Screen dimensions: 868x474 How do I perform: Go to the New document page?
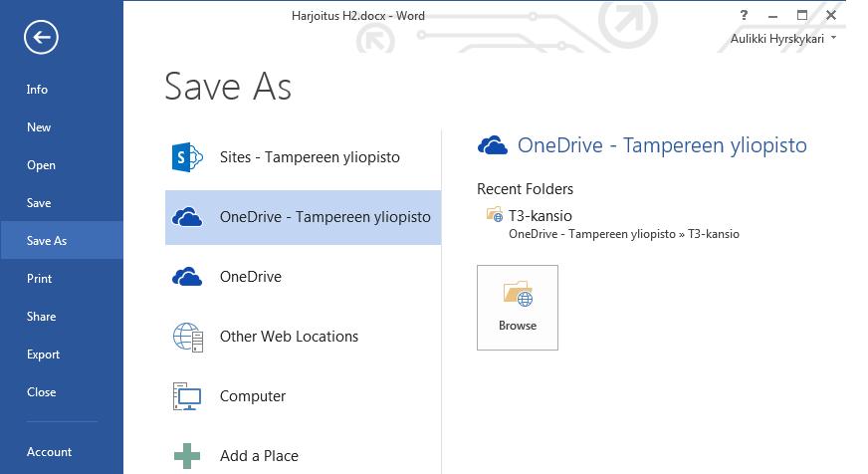[39, 127]
